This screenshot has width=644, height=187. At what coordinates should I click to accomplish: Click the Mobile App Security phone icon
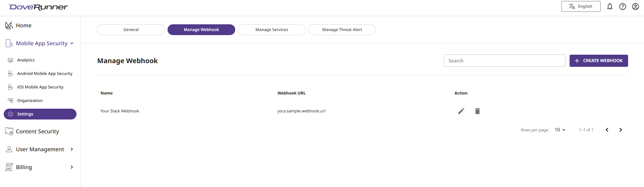(x=9, y=43)
